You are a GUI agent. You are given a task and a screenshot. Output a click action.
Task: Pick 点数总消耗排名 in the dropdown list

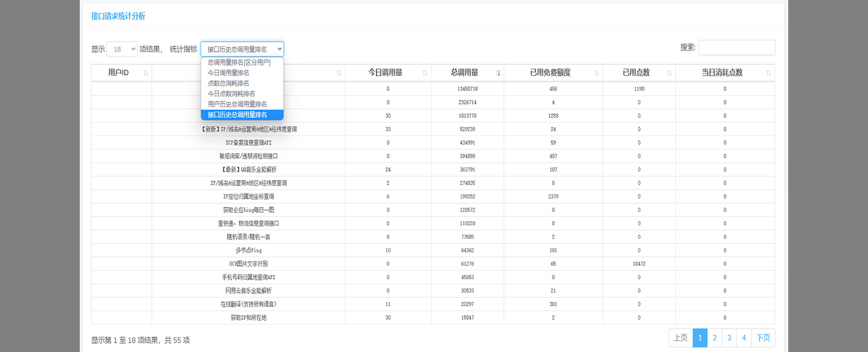click(x=228, y=83)
